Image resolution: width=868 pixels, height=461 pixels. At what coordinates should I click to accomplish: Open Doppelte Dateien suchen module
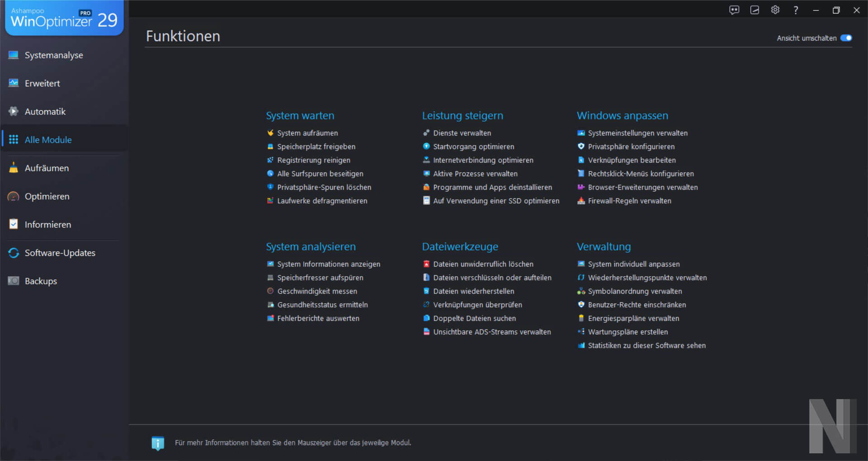coord(474,318)
